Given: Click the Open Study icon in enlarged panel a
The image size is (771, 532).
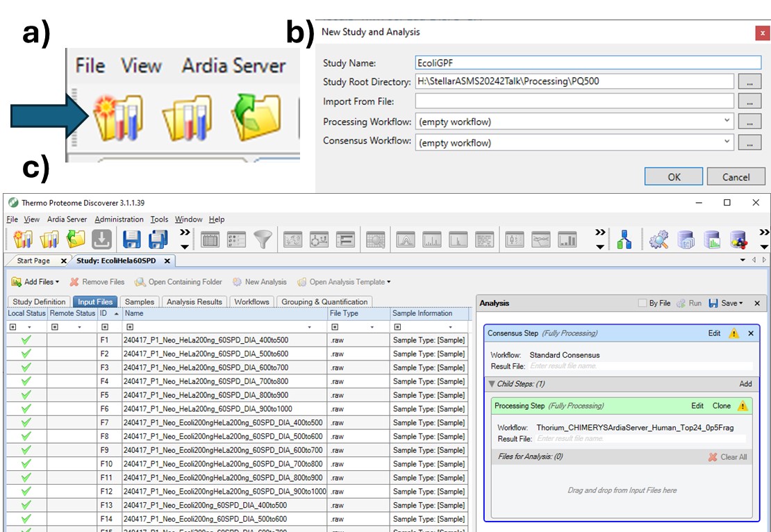Looking at the screenshot, I should coord(187,118).
